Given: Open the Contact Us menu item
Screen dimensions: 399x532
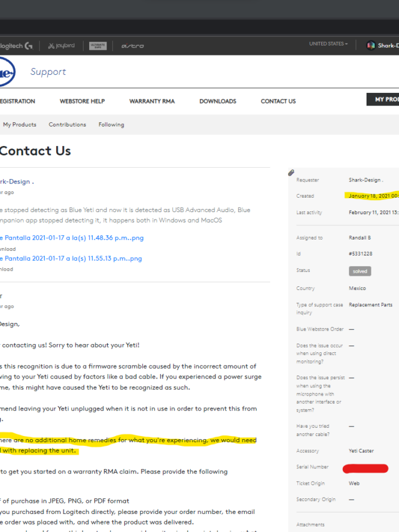Looking at the screenshot, I should point(278,101).
